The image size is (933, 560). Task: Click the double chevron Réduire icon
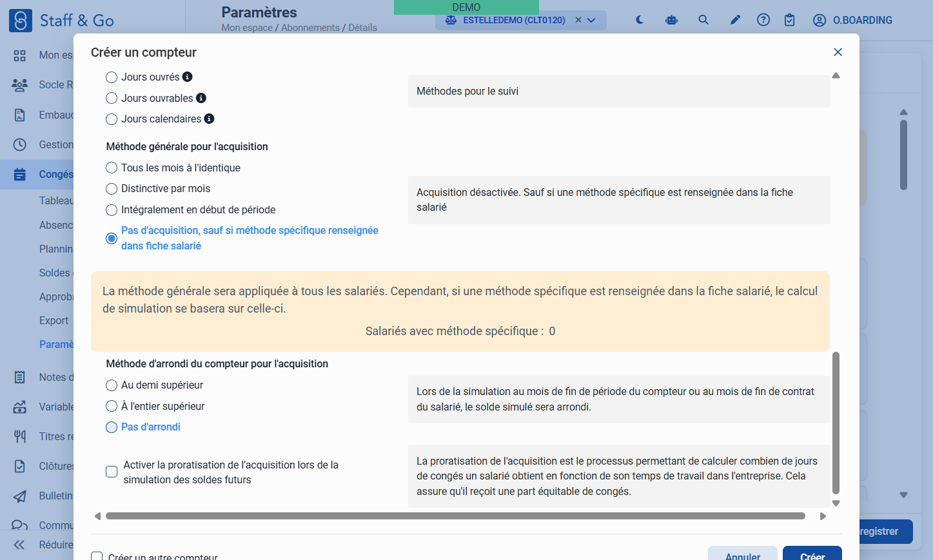(19, 545)
